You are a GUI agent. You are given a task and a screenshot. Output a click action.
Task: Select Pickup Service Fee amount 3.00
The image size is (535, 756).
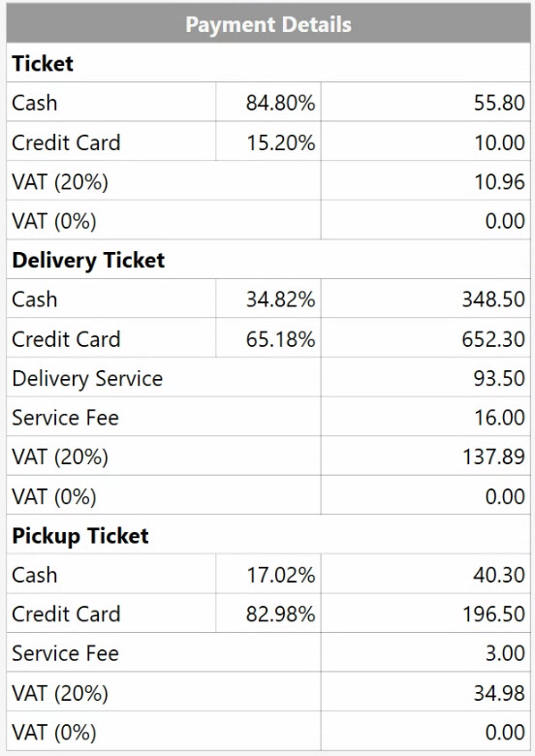(505, 653)
